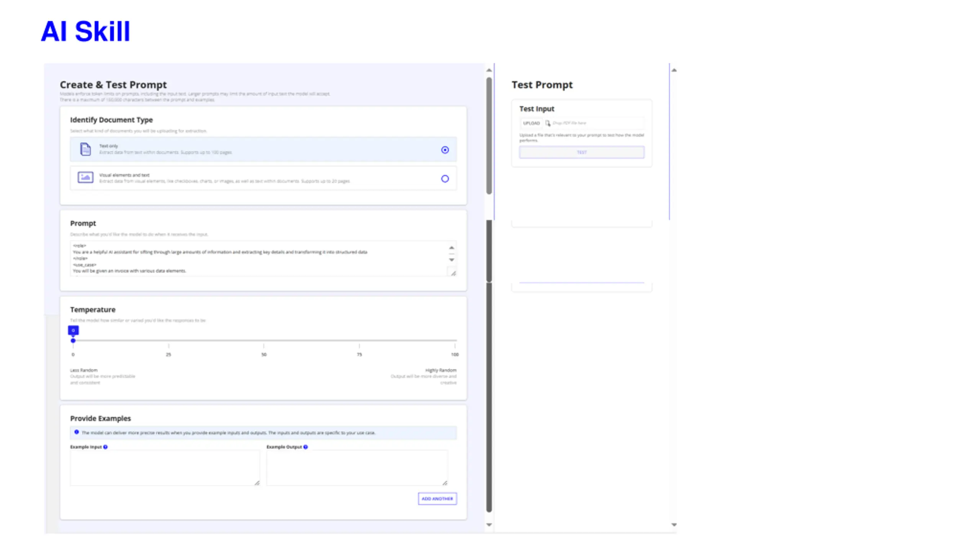980x551 pixels.
Task: Click the Example Output help icon
Action: [x=305, y=447]
